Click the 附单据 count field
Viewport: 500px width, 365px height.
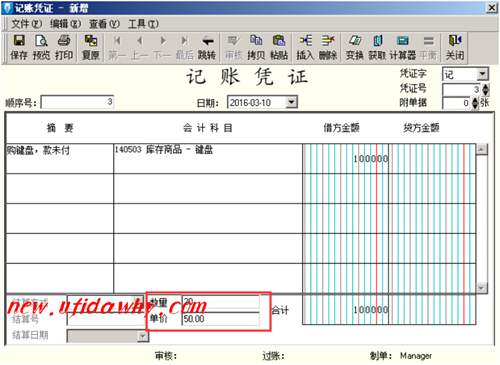click(457, 103)
